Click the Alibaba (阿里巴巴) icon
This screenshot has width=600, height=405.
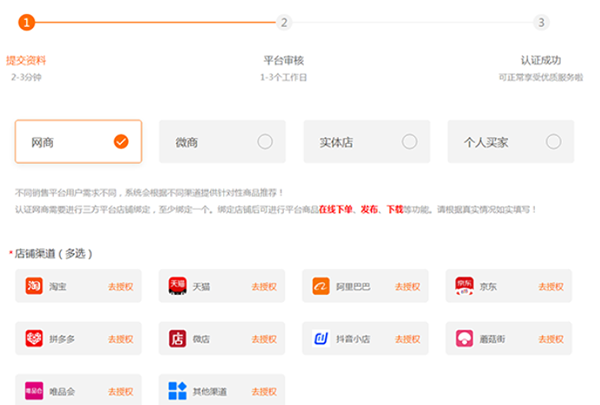click(321, 286)
